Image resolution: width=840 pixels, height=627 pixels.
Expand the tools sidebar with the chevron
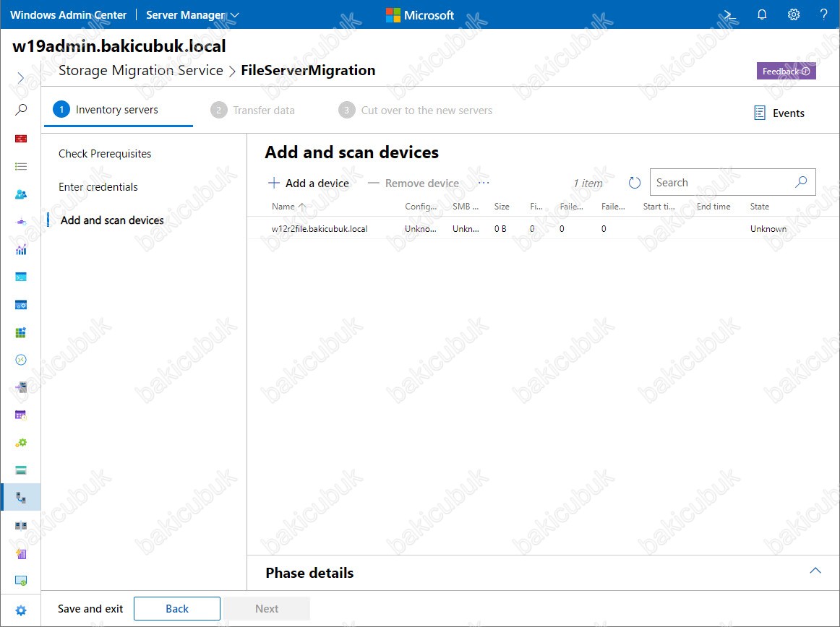point(20,77)
